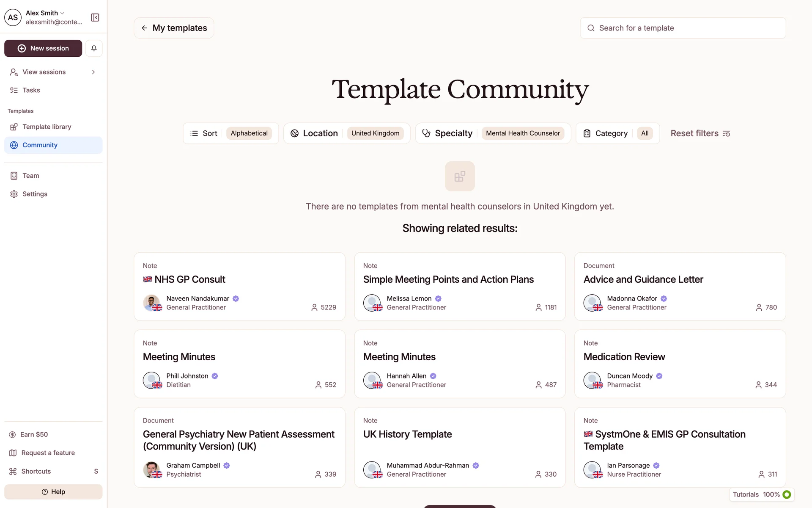812x508 pixels.
Task: Start a New session
Action: click(43, 48)
